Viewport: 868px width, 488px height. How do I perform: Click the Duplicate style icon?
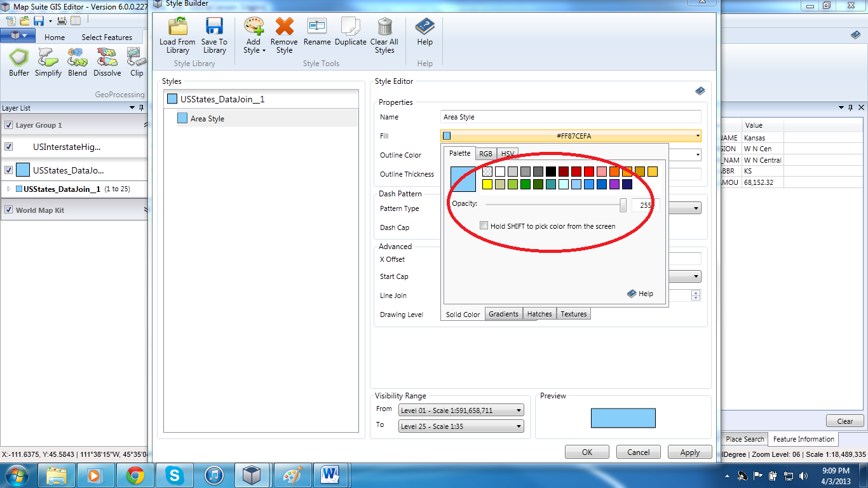351,27
